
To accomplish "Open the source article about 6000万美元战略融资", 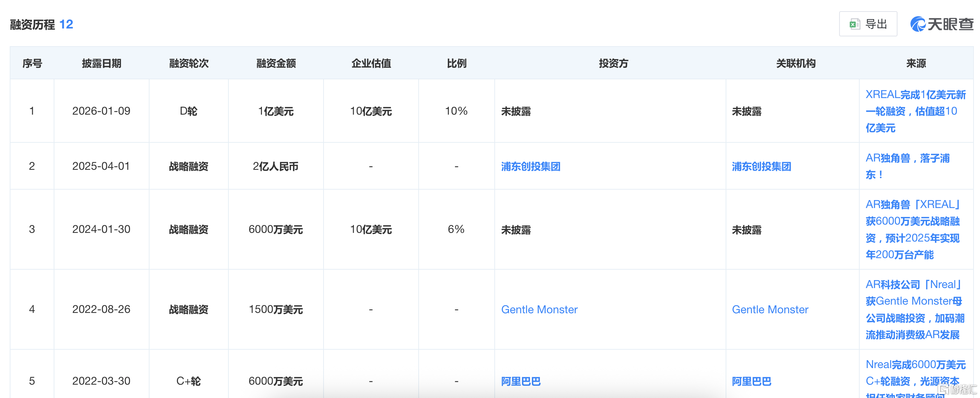I will click(x=913, y=229).
